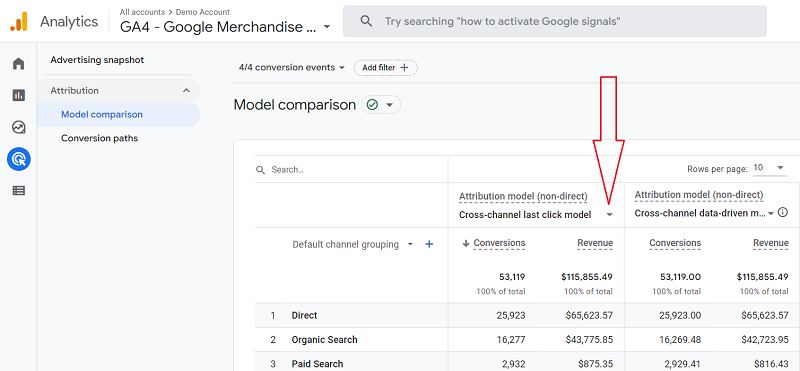Click the info icon beside data-driven model
The height and width of the screenshot is (371, 800).
pos(782,213)
